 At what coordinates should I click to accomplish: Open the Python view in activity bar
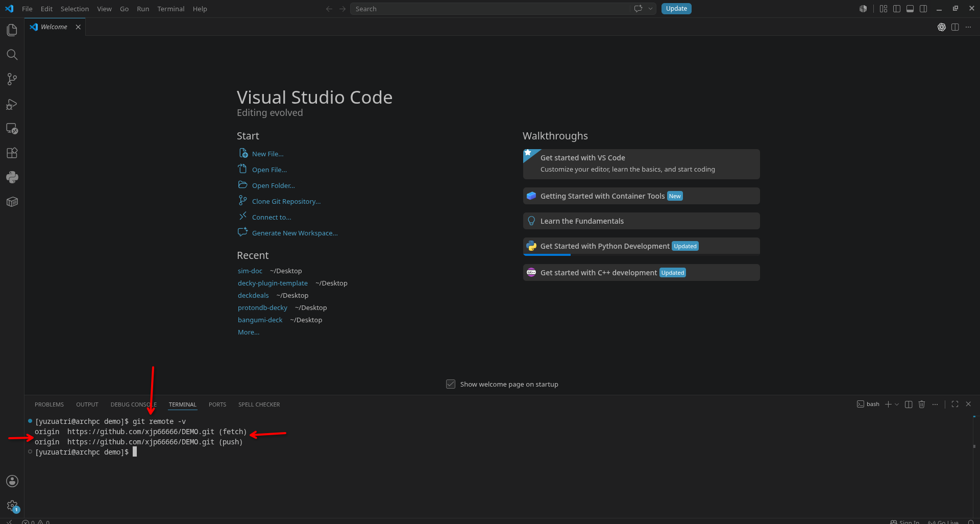click(x=12, y=178)
